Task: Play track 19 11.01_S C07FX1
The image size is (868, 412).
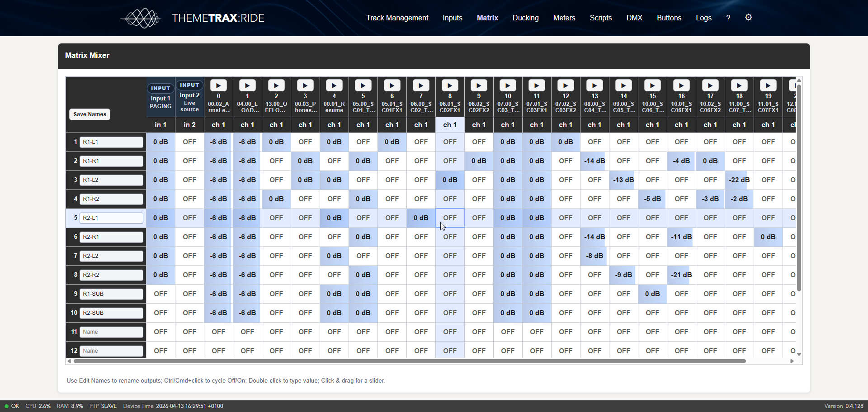Action: pos(768,85)
